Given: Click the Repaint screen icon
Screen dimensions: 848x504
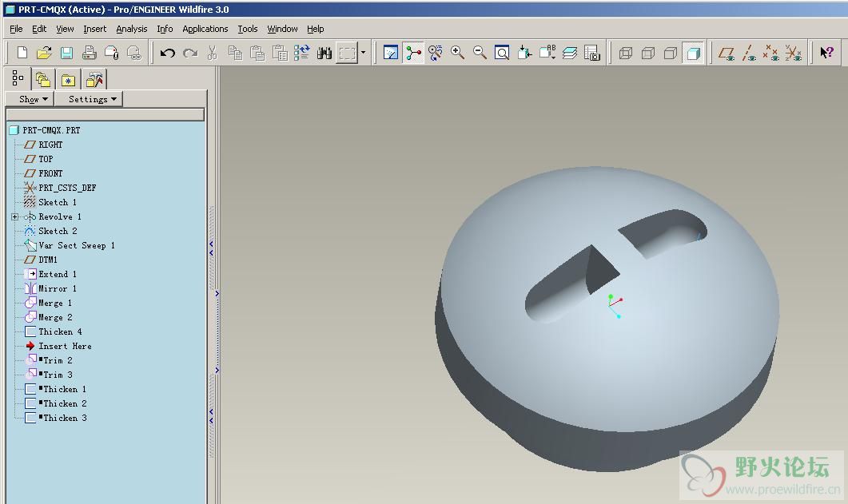Looking at the screenshot, I should click(x=391, y=53).
